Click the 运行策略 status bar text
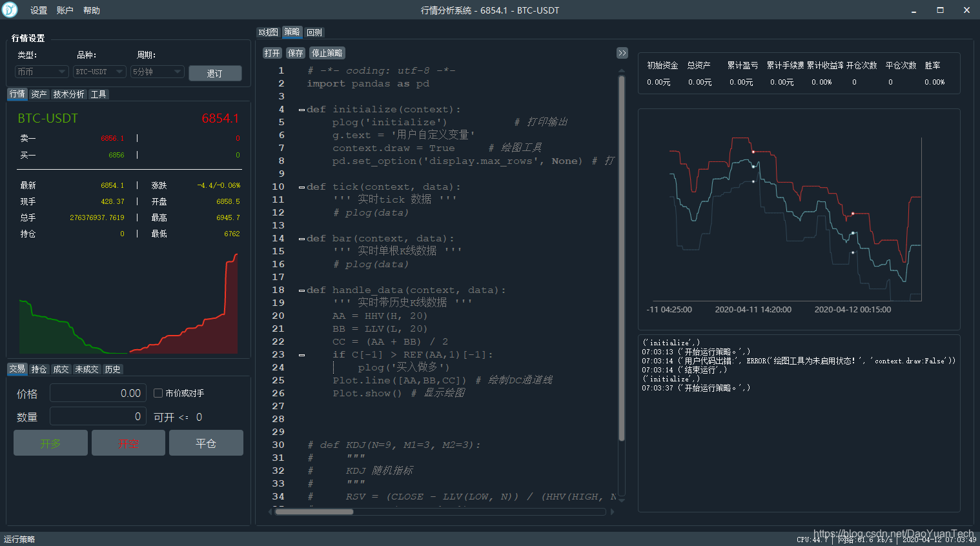Viewport: 980px width, 546px height. coord(19,539)
